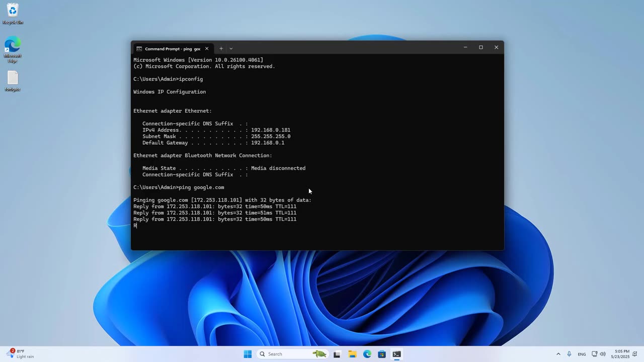Screen dimensions: 644x362
Task: Maximize the Command Prompt window
Action: click(x=481, y=47)
